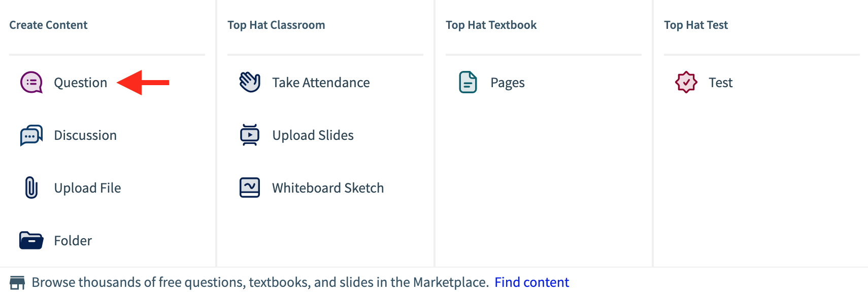Open Question creation from Create Content
The height and width of the screenshot is (297, 868).
pyautogui.click(x=80, y=82)
